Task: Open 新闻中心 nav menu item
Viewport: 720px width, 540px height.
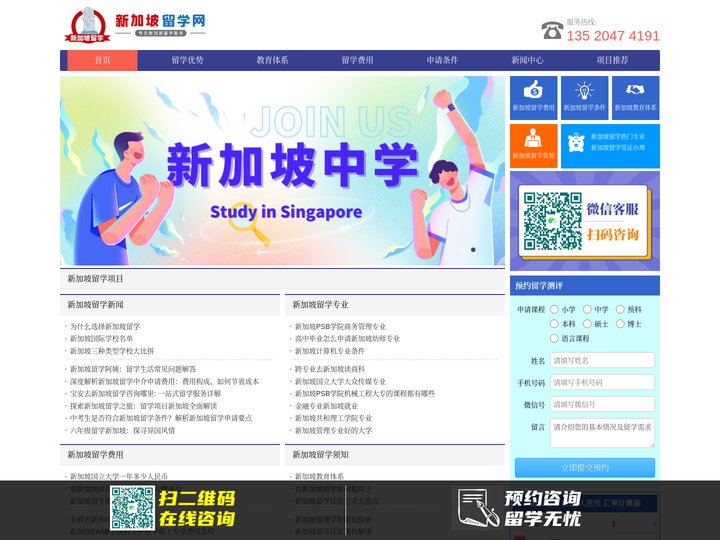Action: pyautogui.click(x=527, y=60)
